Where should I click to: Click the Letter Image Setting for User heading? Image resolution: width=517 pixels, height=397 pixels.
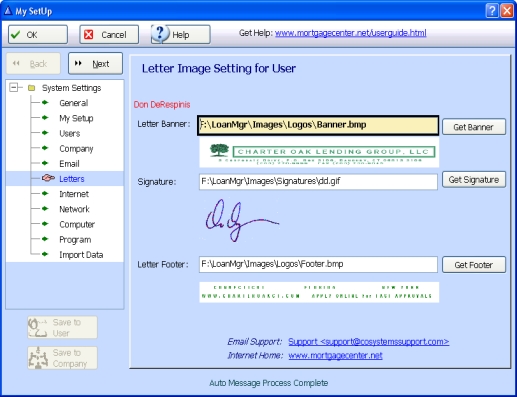click(219, 68)
